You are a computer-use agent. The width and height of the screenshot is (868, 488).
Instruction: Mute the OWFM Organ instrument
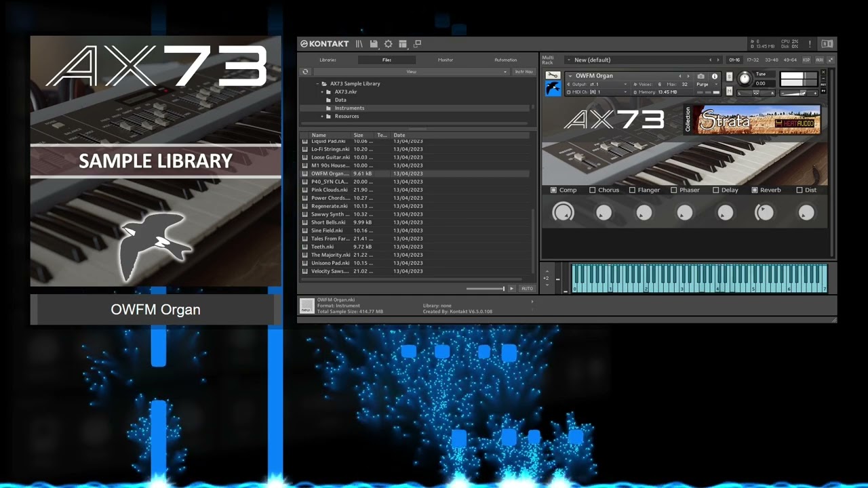click(729, 91)
